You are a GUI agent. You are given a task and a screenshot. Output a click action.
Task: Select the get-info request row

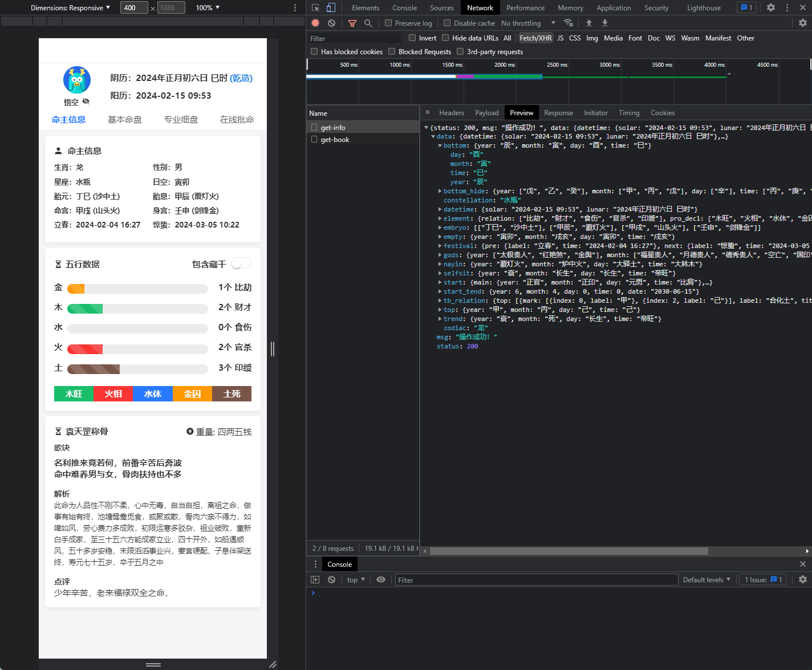tap(363, 127)
